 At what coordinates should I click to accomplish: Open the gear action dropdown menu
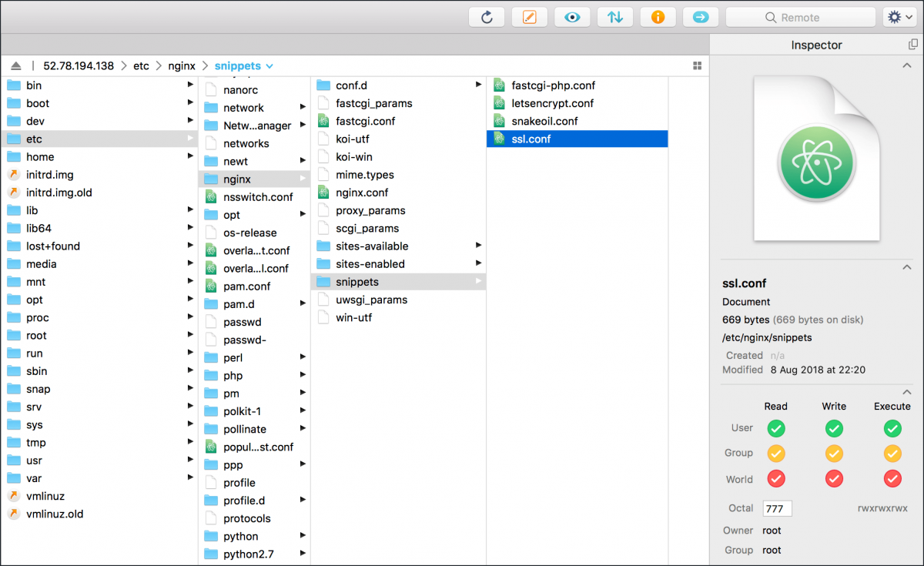pos(899,17)
